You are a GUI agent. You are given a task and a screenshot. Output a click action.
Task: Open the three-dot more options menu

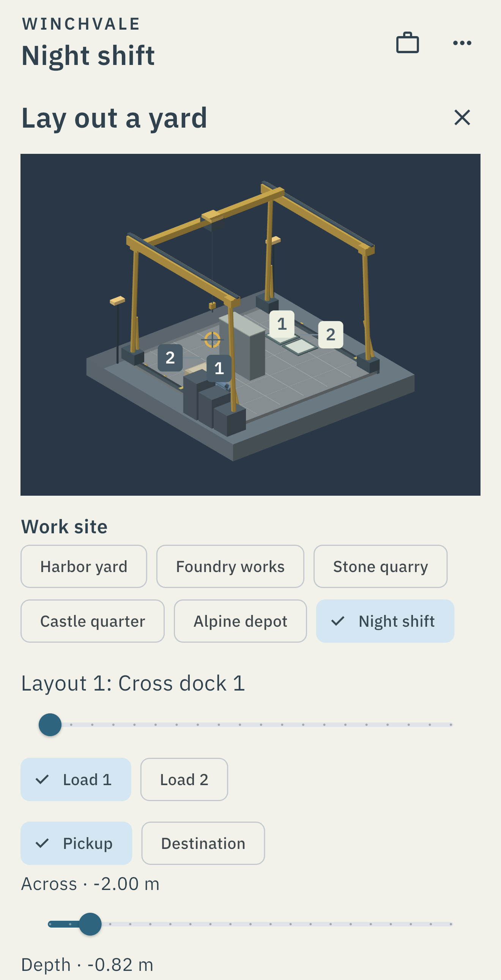(x=462, y=43)
